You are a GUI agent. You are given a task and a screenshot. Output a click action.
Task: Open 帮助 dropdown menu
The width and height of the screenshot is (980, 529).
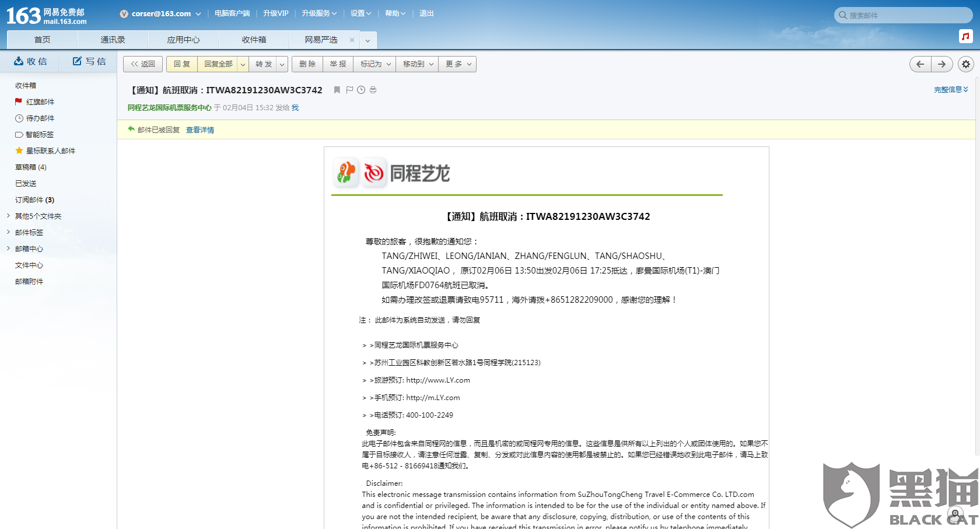coord(395,13)
